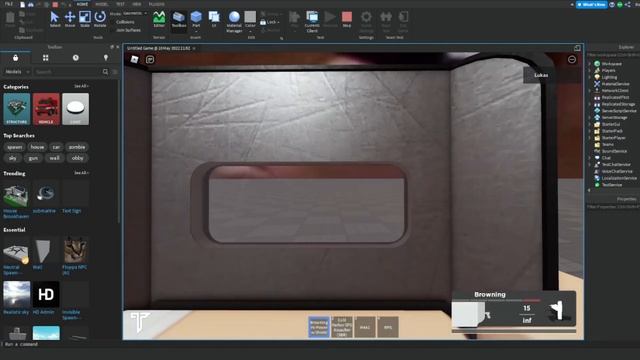Open the UI ribbon button

pyautogui.click(x=214, y=19)
